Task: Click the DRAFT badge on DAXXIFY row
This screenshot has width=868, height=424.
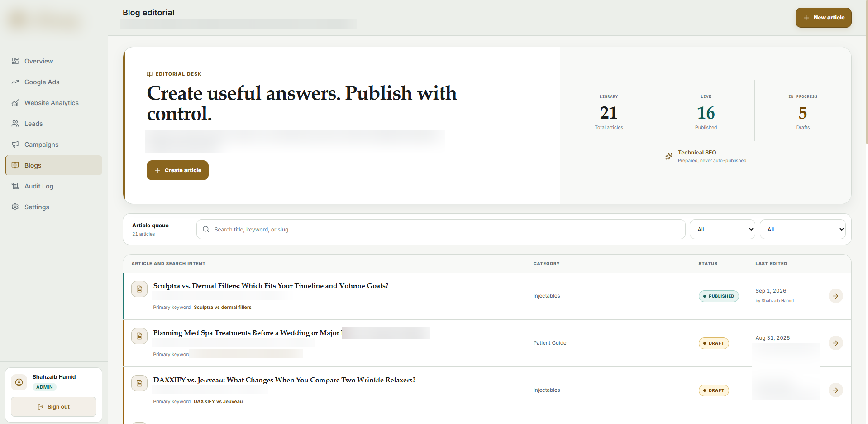Action: pyautogui.click(x=714, y=390)
